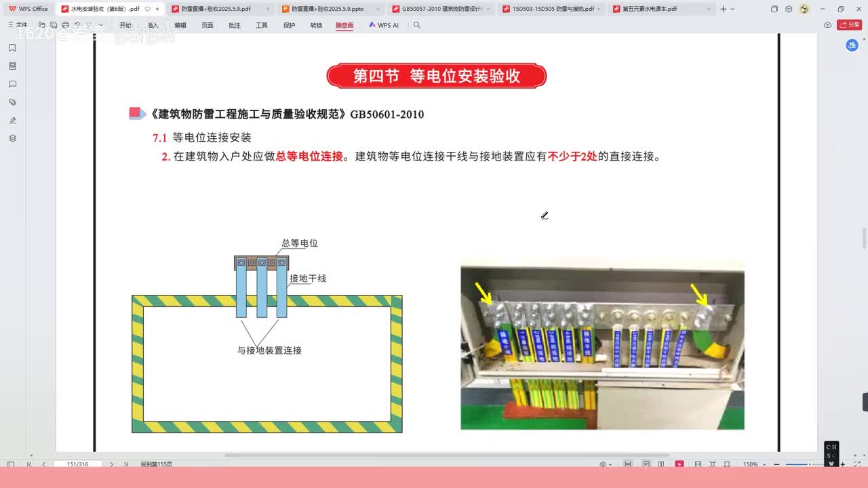This screenshot has height=488, width=868.
Task: Open the 开始 ribbon tab
Action: 125,25
